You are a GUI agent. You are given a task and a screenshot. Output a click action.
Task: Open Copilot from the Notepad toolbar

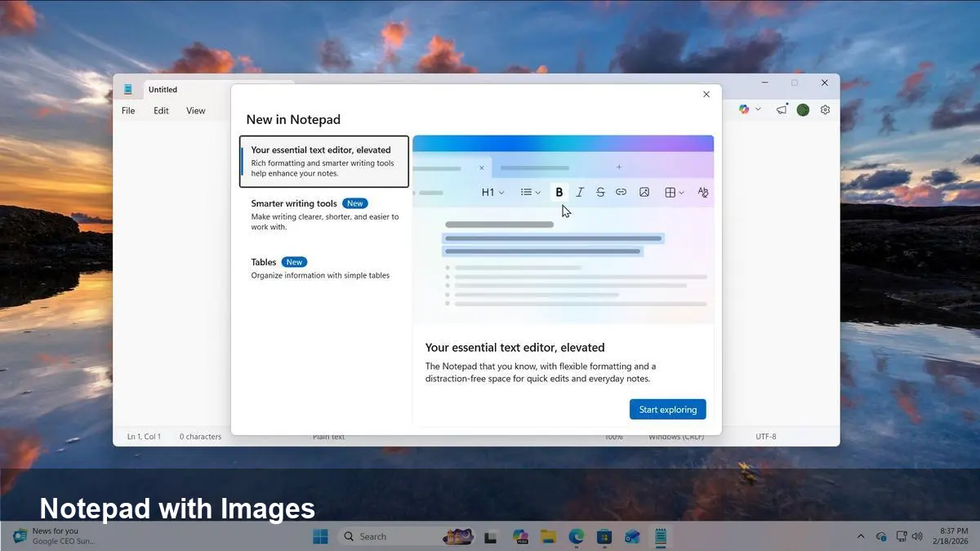[745, 109]
